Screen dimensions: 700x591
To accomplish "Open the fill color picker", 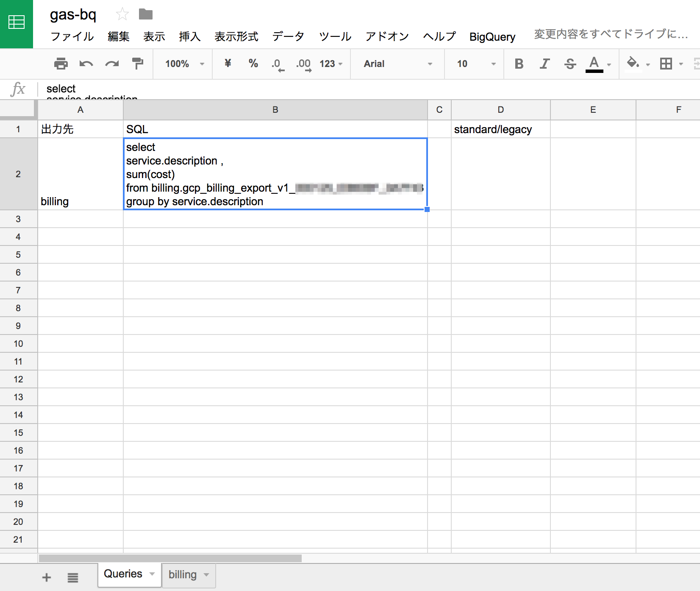I will (x=633, y=64).
